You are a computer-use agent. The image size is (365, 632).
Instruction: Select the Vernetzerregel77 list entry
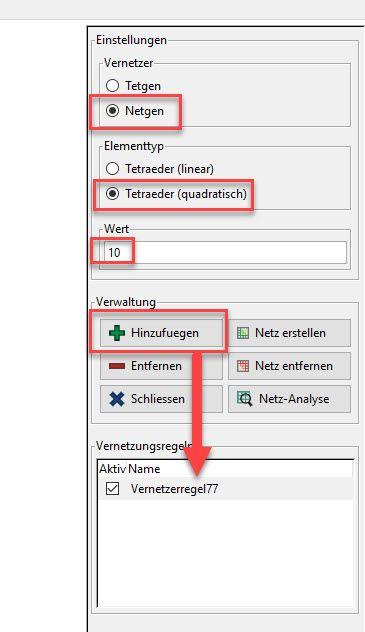tap(226, 489)
